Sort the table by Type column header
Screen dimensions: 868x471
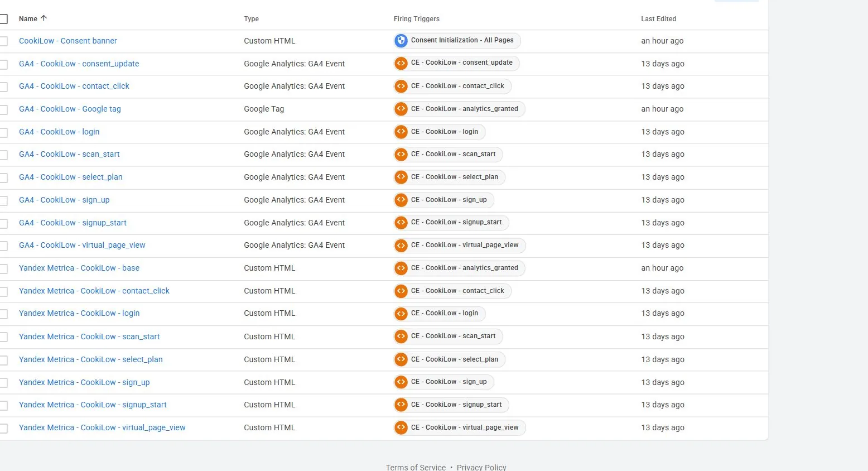coord(252,19)
